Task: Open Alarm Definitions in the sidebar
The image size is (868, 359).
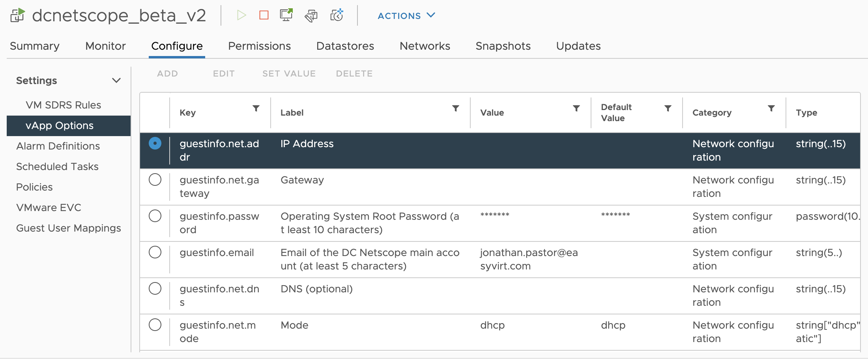Action: coord(58,146)
